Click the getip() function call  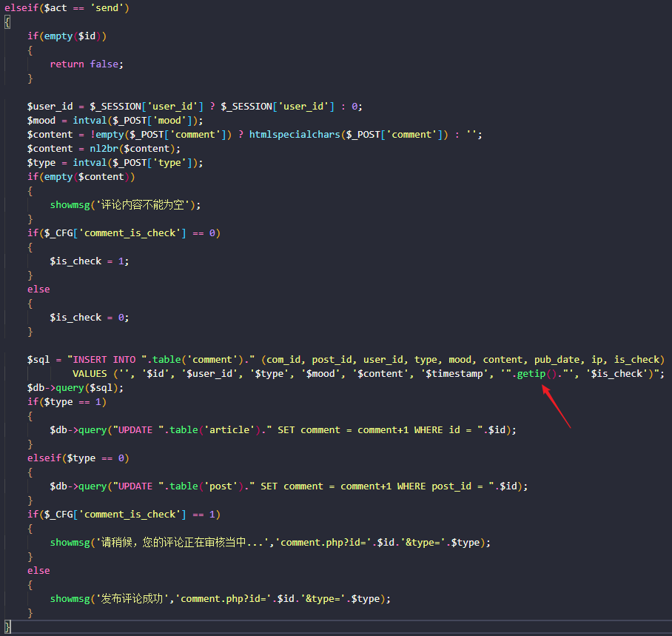[536, 374]
